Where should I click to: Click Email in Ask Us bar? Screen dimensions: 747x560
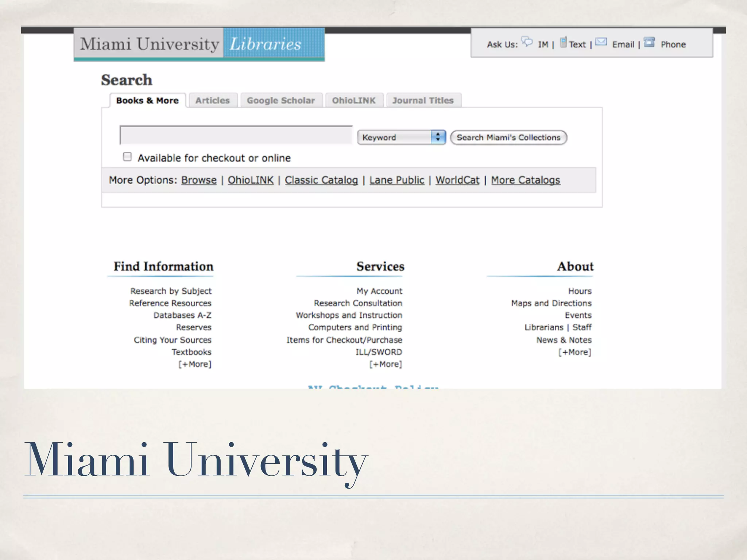coord(623,44)
